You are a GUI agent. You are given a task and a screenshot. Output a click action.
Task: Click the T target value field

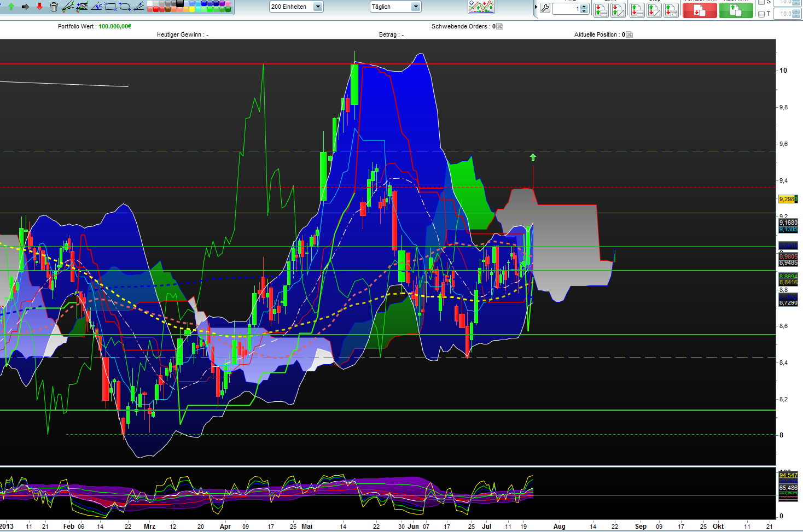787,14
